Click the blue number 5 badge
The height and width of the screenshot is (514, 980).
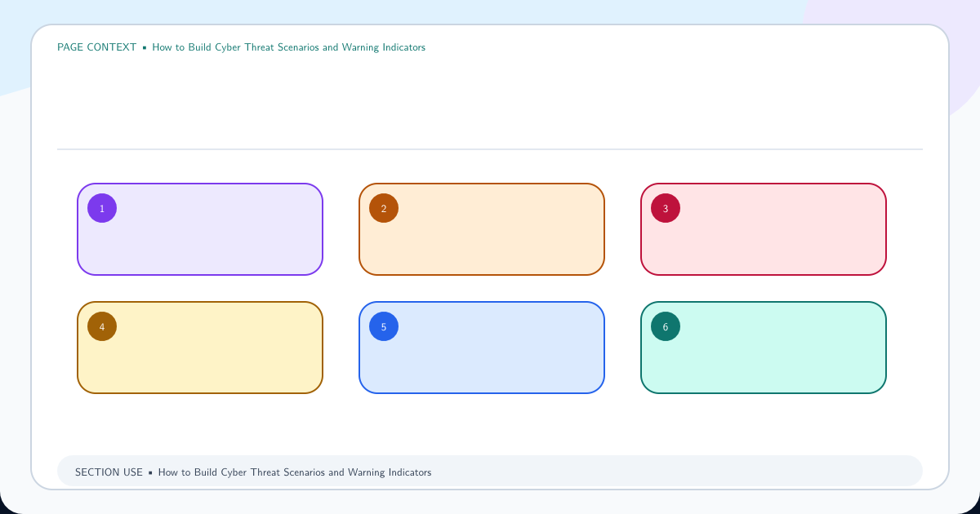coord(384,326)
